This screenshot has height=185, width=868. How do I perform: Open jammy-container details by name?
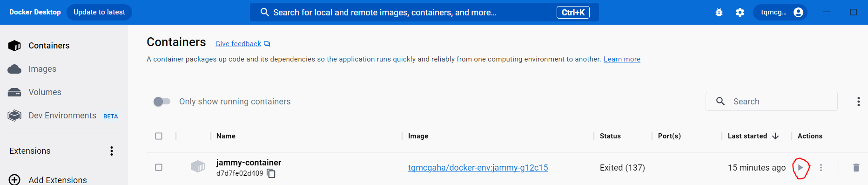pyautogui.click(x=249, y=163)
